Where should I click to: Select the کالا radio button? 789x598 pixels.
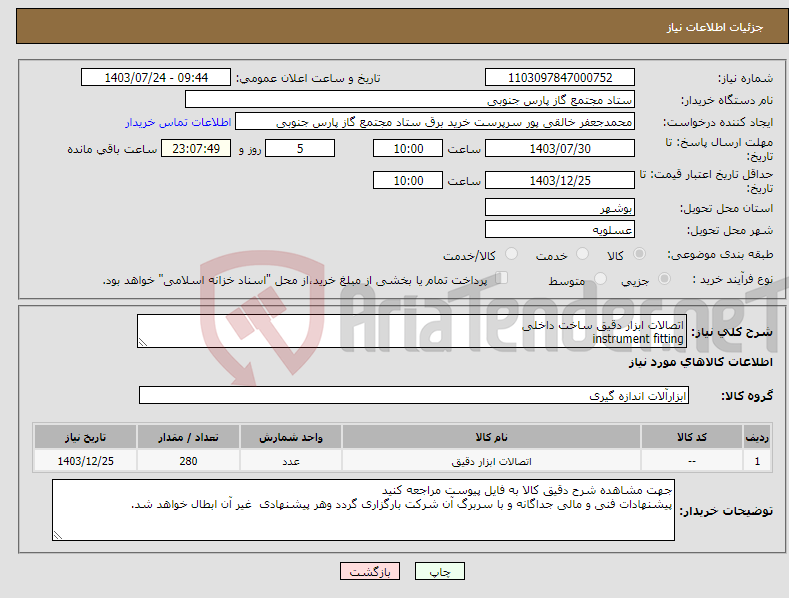click(x=639, y=254)
